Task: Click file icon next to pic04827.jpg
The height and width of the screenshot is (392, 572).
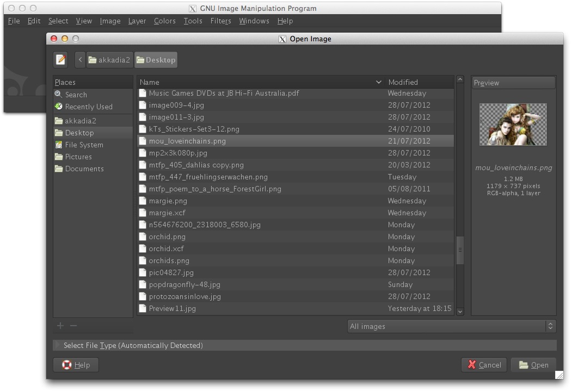Action: [143, 272]
